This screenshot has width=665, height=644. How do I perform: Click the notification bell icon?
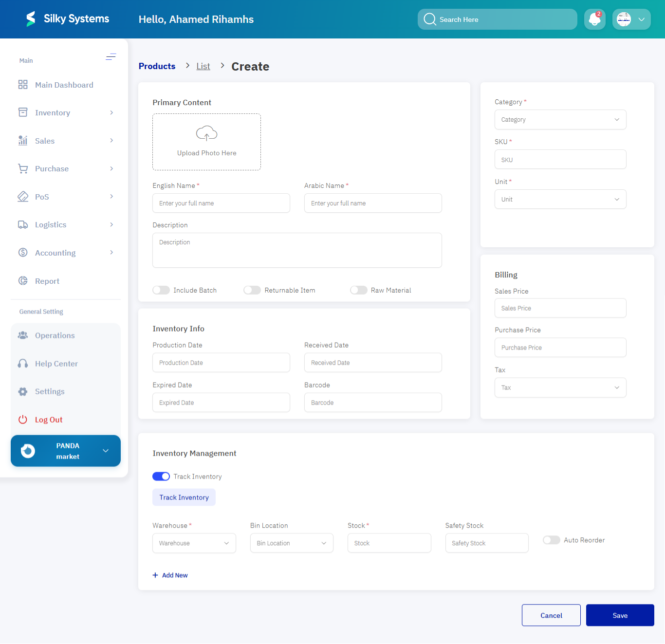pos(594,19)
